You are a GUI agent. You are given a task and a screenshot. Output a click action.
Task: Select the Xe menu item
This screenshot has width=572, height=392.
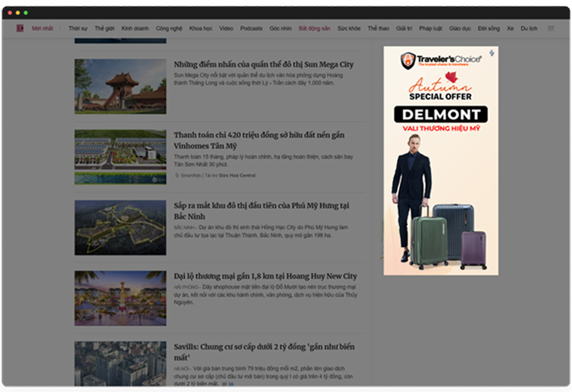[510, 28]
